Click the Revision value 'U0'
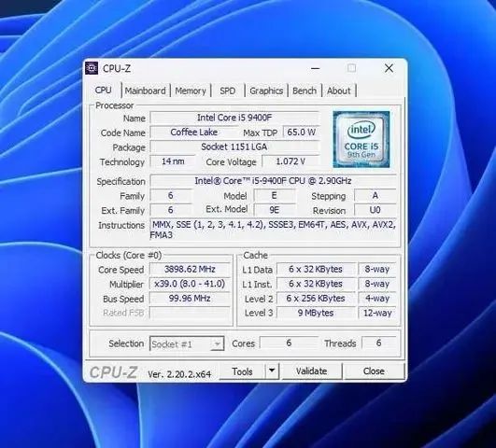The width and height of the screenshot is (496, 448). pos(376,210)
